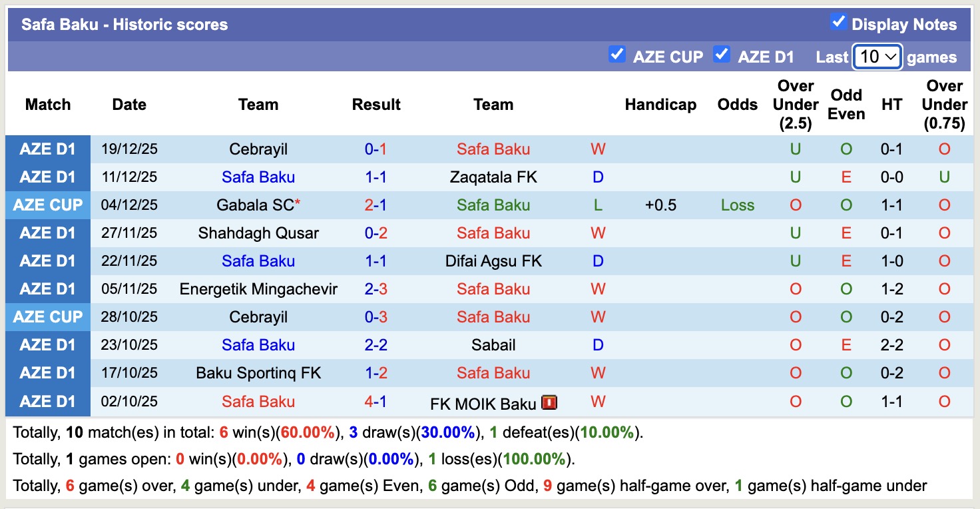980x509 pixels.
Task: Click the Result column header
Action: pyautogui.click(x=376, y=104)
